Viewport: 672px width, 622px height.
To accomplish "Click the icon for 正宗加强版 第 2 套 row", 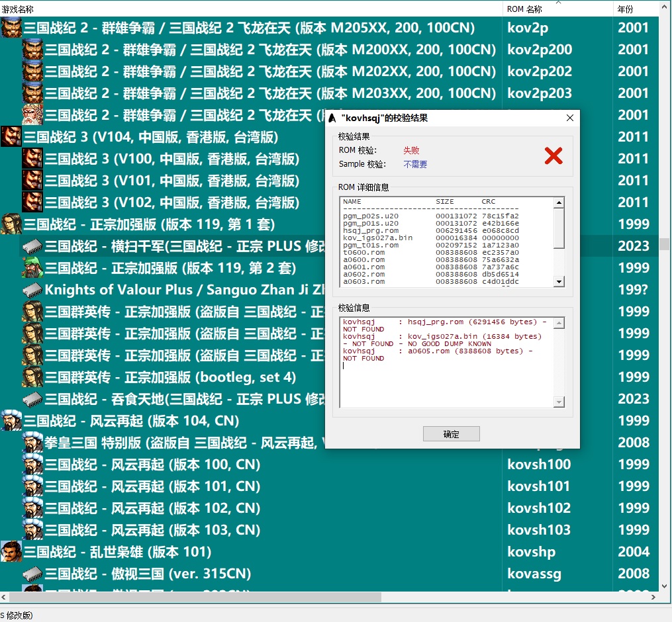I will [x=32, y=268].
